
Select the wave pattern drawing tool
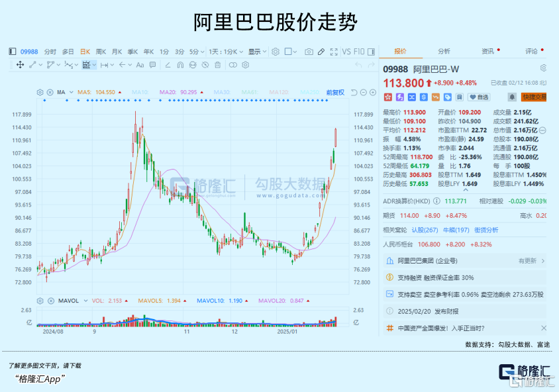(68, 65)
